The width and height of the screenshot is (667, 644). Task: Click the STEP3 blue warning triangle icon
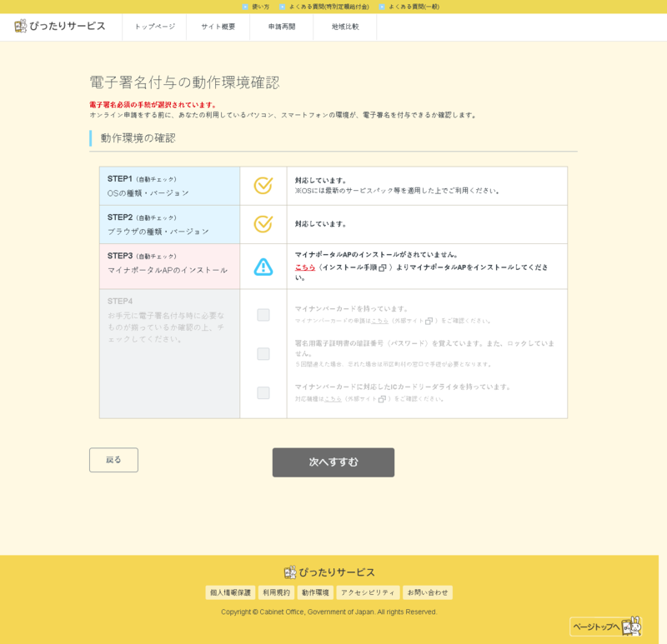pyautogui.click(x=263, y=267)
